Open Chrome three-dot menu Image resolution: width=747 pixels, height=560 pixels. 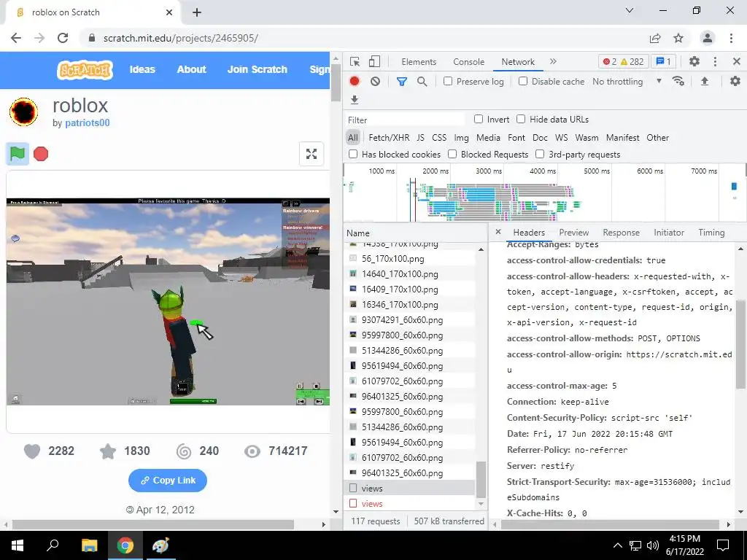731,38
